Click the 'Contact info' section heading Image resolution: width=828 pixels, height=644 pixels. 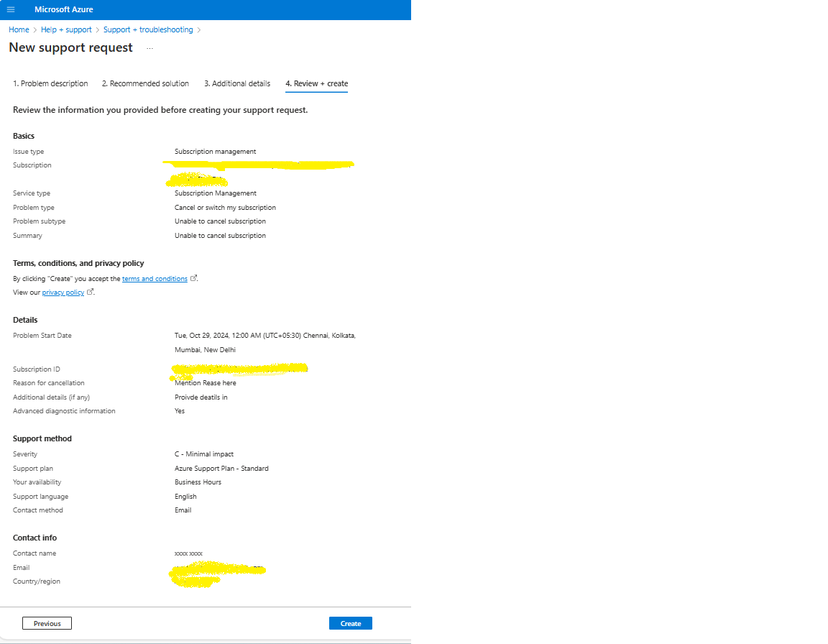tap(34, 538)
